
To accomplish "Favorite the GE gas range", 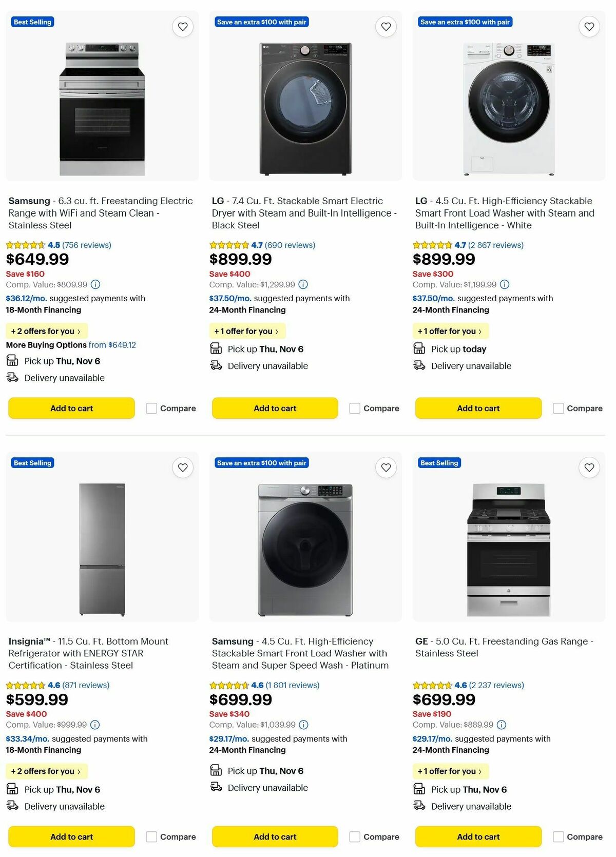I will 588,468.
